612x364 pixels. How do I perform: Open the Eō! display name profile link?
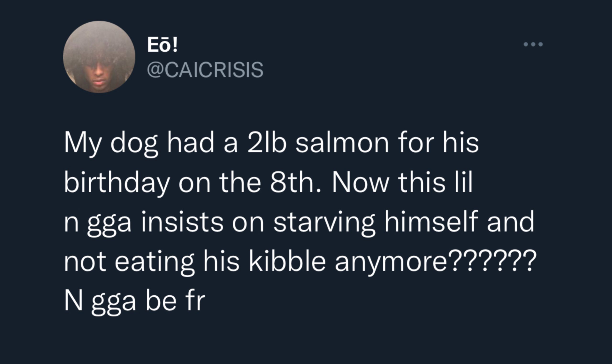pos(162,45)
